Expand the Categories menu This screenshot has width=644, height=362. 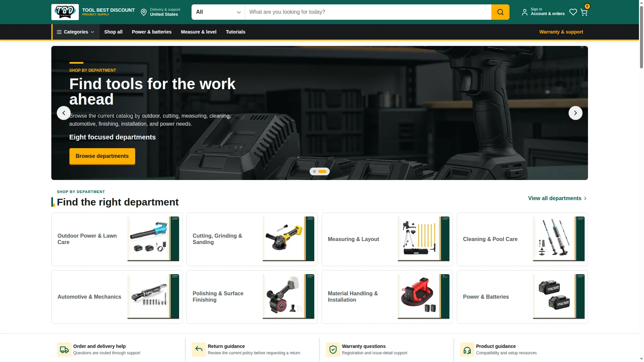click(x=75, y=32)
